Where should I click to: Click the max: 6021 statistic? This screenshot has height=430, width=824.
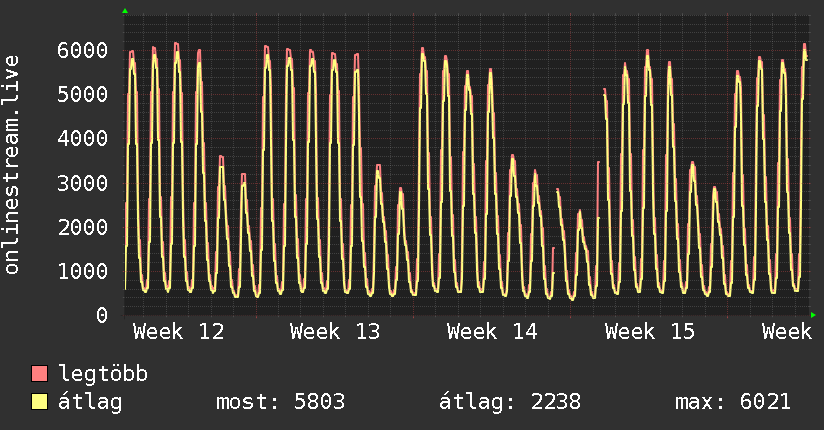pos(733,402)
